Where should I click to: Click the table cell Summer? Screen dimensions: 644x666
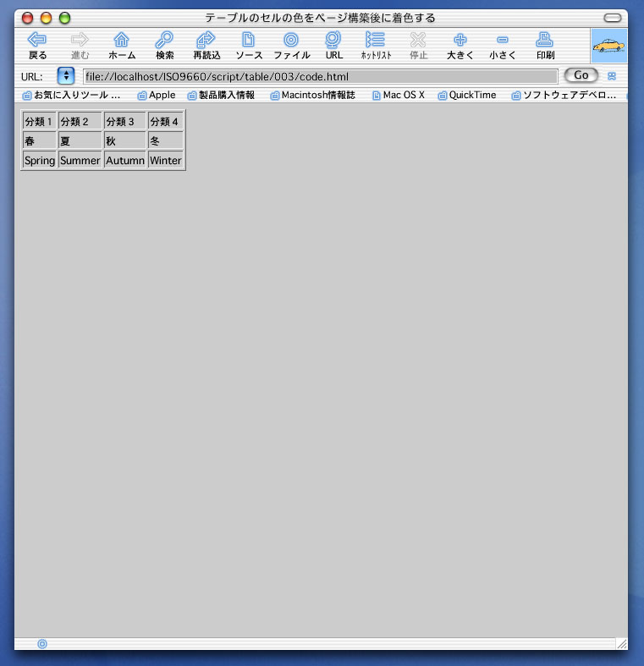pyautogui.click(x=80, y=160)
